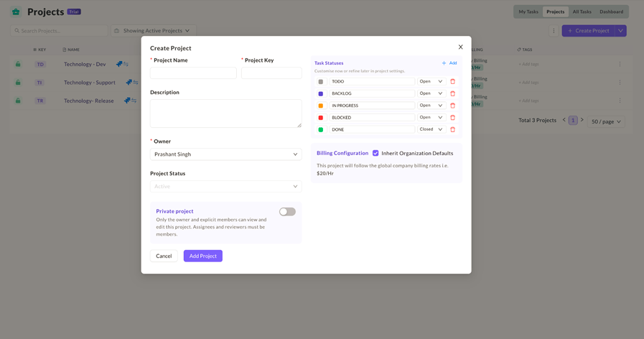Open more options for Technology - Dev row
Image resolution: width=644 pixels, height=339 pixels.
pyautogui.click(x=620, y=64)
